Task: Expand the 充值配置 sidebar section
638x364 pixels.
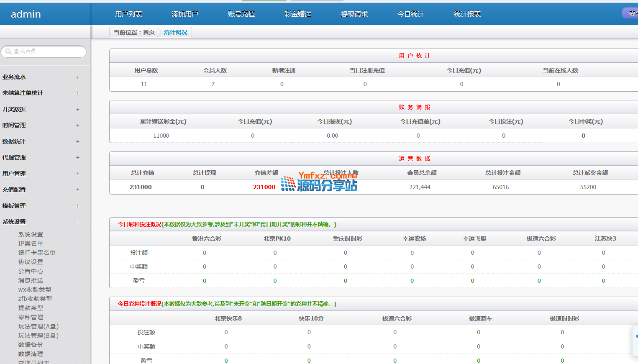Action: pos(78,190)
